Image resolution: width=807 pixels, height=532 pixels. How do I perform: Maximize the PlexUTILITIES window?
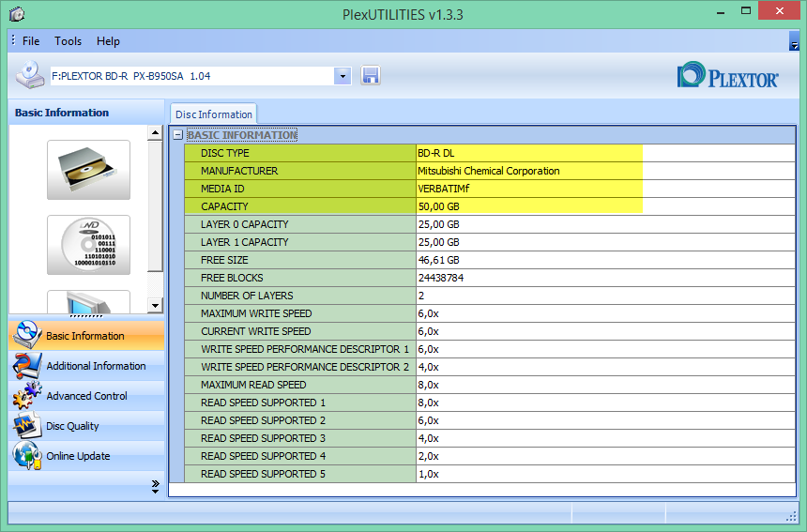745,11
